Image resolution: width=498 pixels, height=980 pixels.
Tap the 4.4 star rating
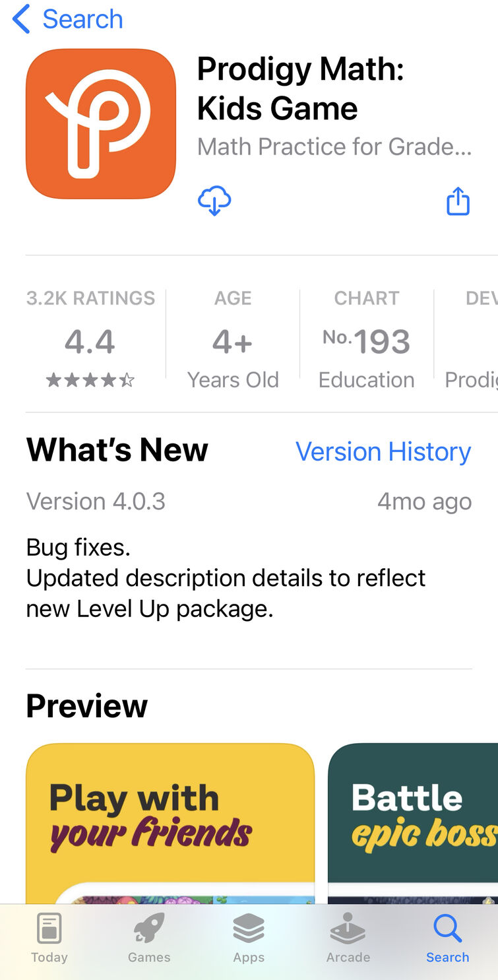(x=90, y=339)
